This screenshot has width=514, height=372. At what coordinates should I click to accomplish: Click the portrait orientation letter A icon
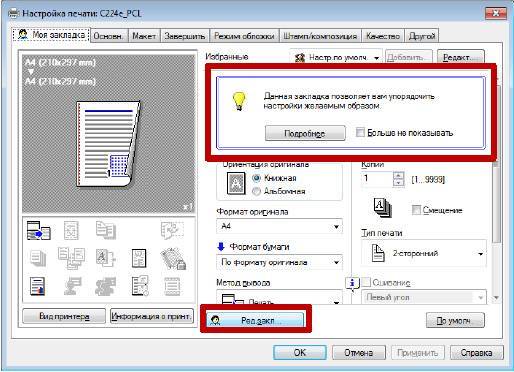(x=236, y=183)
